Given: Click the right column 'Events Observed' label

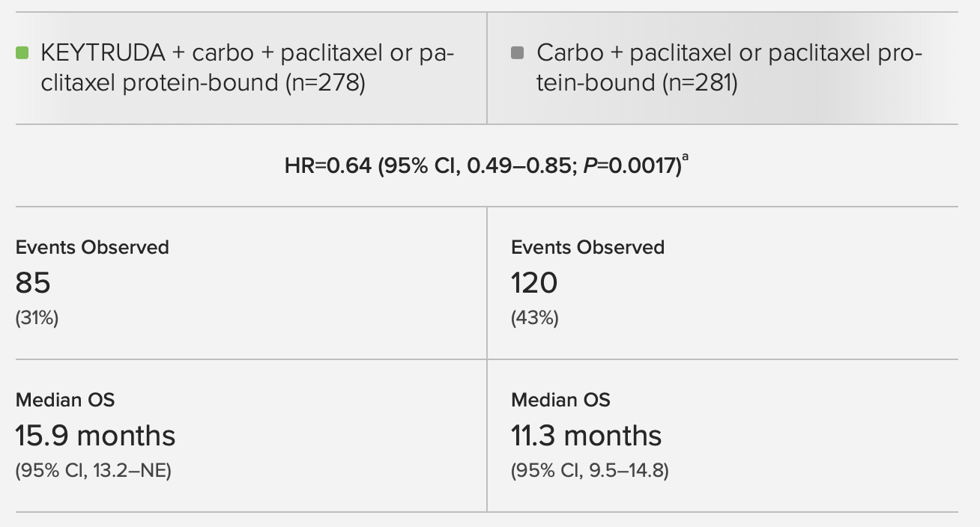Looking at the screenshot, I should 587,247.
